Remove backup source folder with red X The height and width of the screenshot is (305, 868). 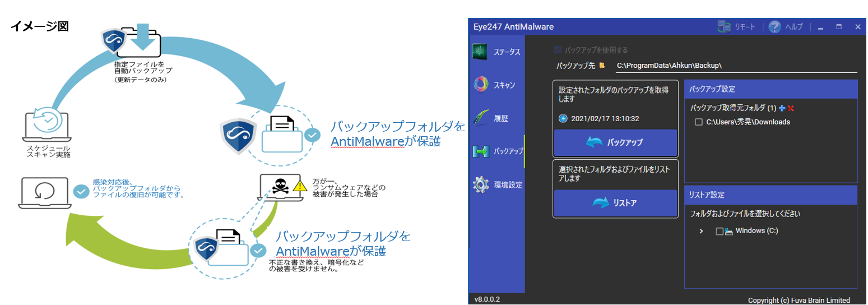(791, 108)
